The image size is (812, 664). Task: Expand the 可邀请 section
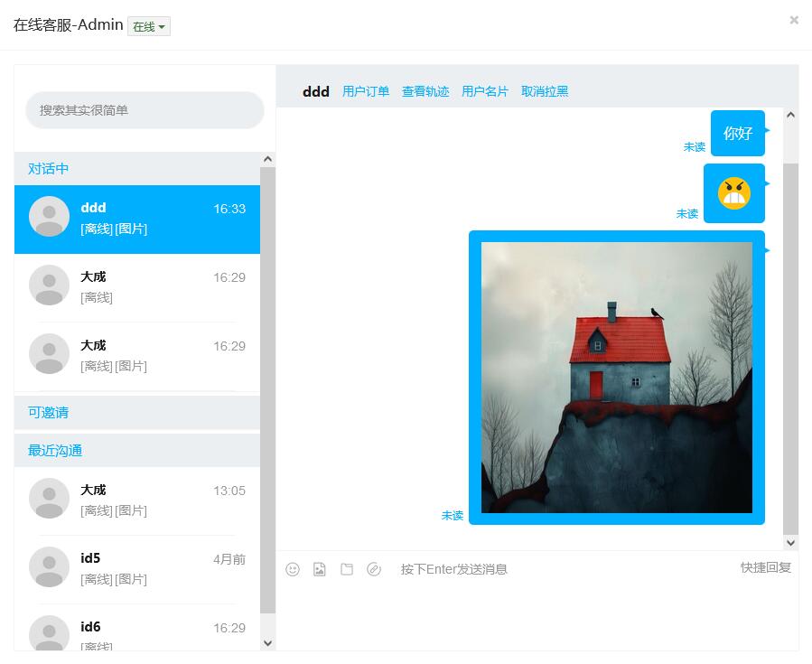pos(49,413)
